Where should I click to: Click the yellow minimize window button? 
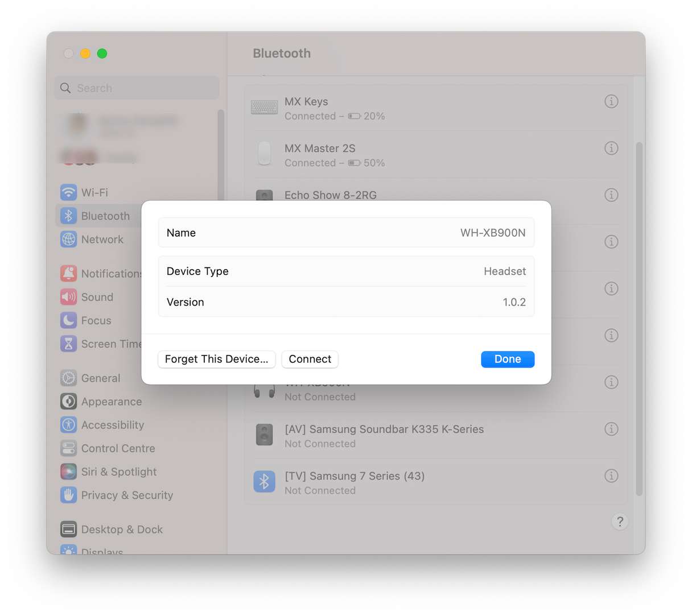(85, 53)
